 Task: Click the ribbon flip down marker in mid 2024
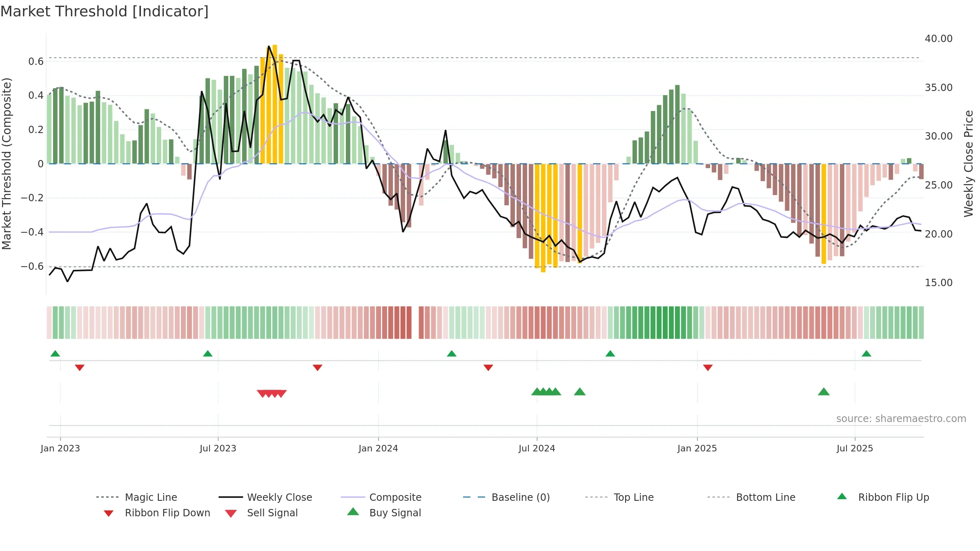pyautogui.click(x=488, y=368)
